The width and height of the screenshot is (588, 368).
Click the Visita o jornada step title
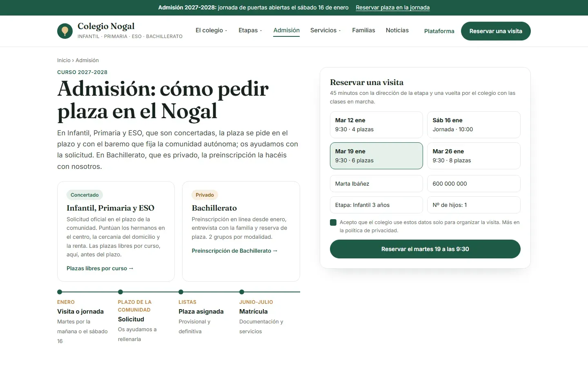(80, 312)
